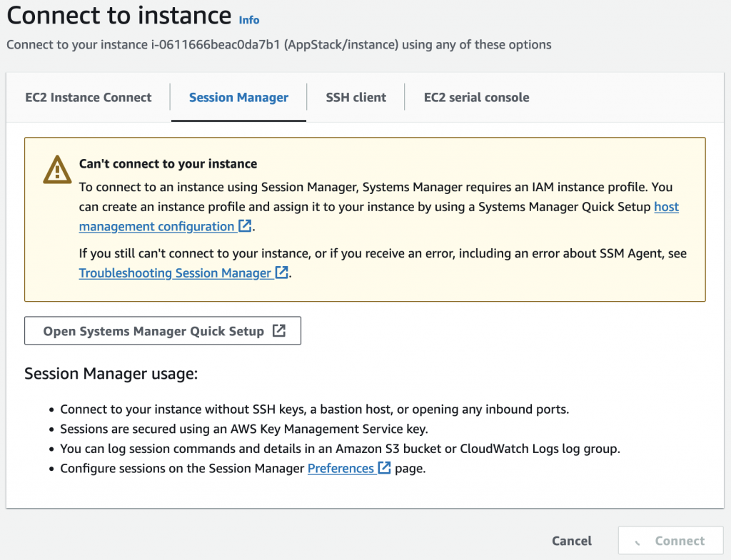Open the Troubleshooting Session Manager link
The image size is (731, 560).
(175, 273)
